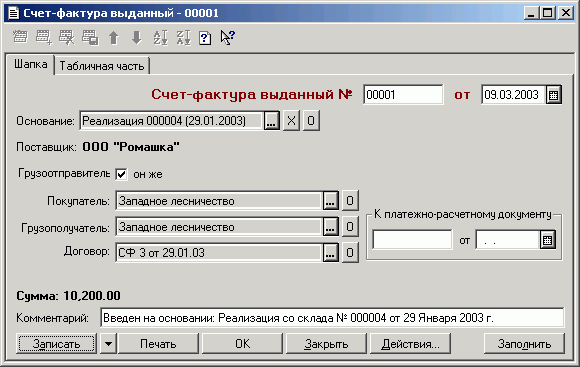Open calendar for payment document date
Image resolution: width=580 pixels, height=367 pixels.
pyautogui.click(x=547, y=240)
